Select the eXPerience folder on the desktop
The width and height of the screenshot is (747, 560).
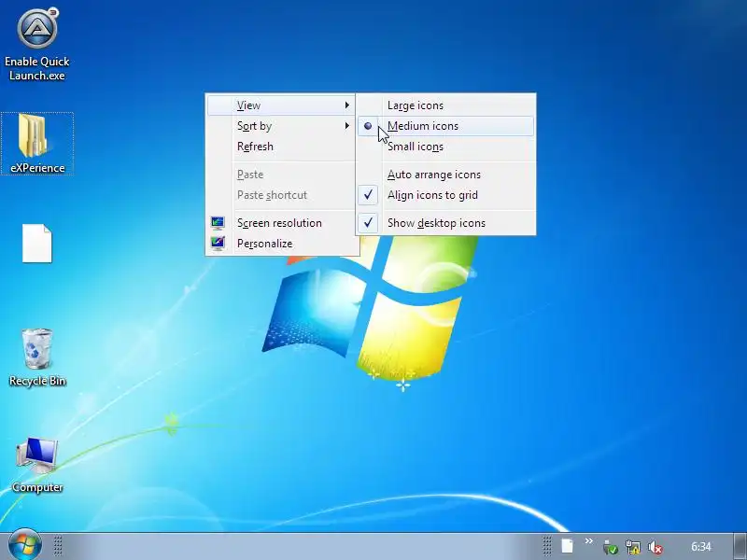[x=37, y=144]
